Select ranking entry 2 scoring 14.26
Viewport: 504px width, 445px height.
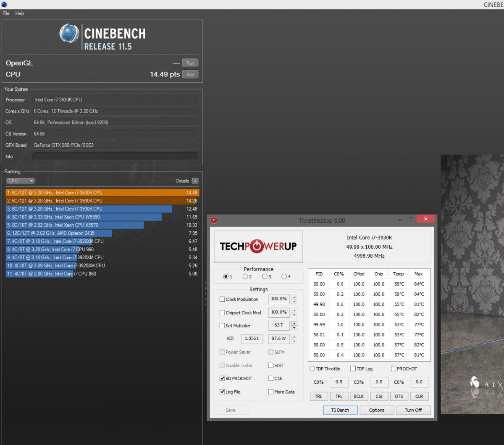tap(102, 200)
